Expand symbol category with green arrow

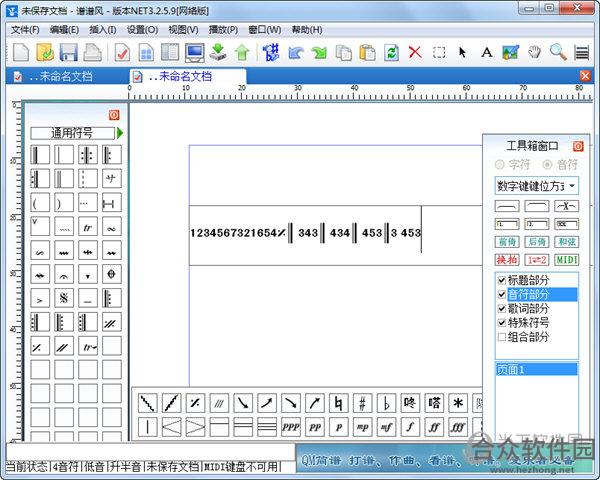point(120,133)
